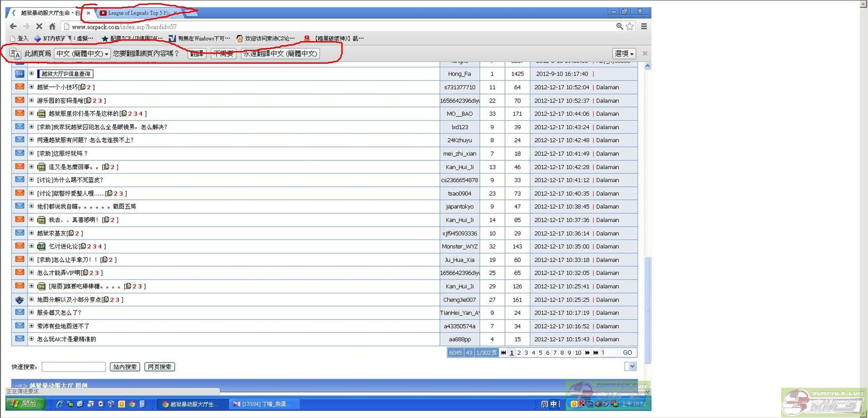The height and width of the screenshot is (418, 868).
Task: Click the 快速搜索 text input field
Action: click(x=74, y=367)
